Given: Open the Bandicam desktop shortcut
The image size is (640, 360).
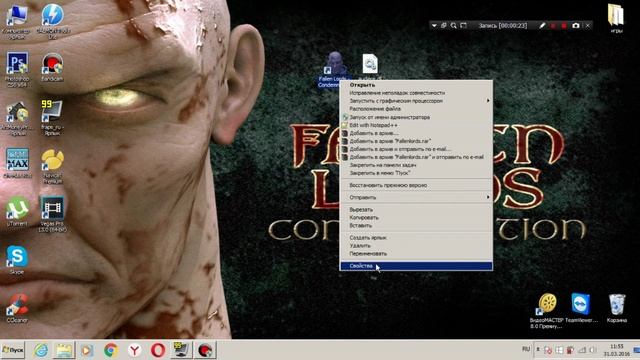Looking at the screenshot, I should click(52, 67).
